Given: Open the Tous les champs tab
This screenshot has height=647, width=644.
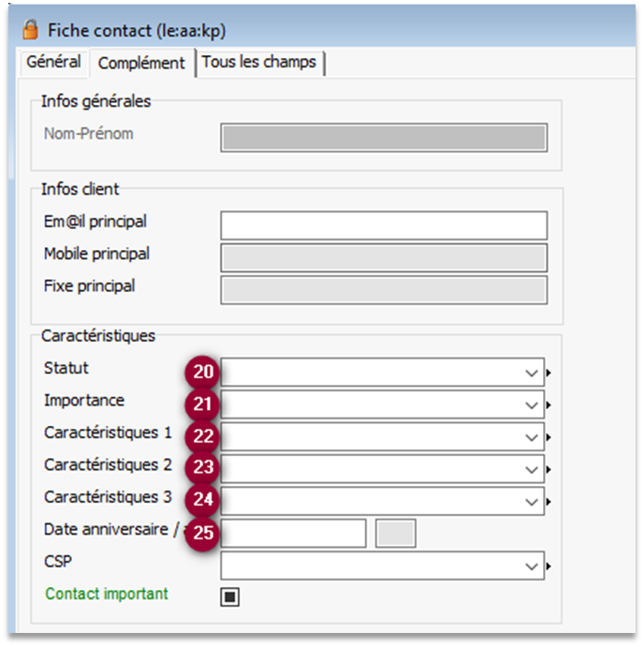Looking at the screenshot, I should [259, 62].
